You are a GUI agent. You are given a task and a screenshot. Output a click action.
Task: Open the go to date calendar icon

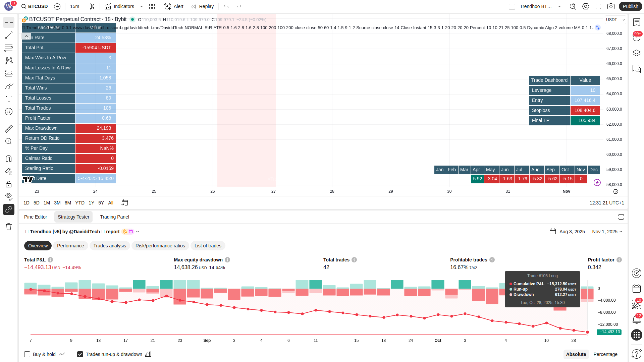pyautogui.click(x=125, y=203)
